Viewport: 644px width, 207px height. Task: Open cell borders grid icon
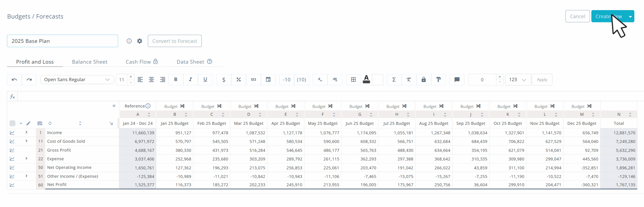pos(353,80)
